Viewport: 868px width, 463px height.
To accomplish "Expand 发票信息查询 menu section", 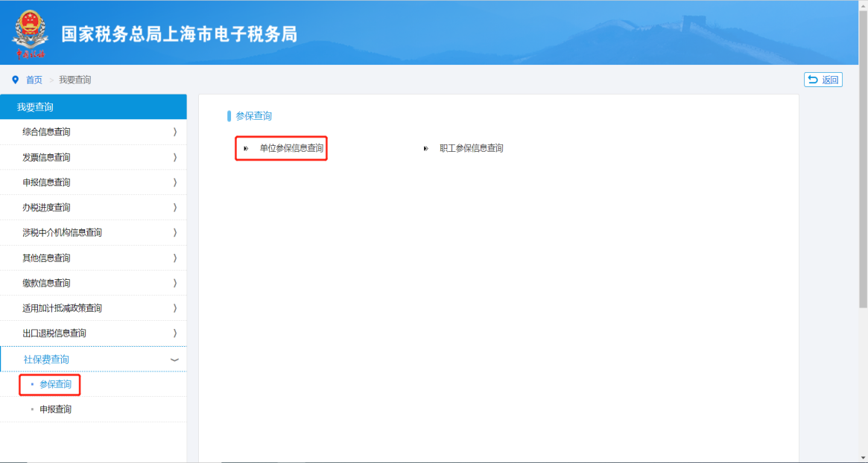I will tap(93, 158).
